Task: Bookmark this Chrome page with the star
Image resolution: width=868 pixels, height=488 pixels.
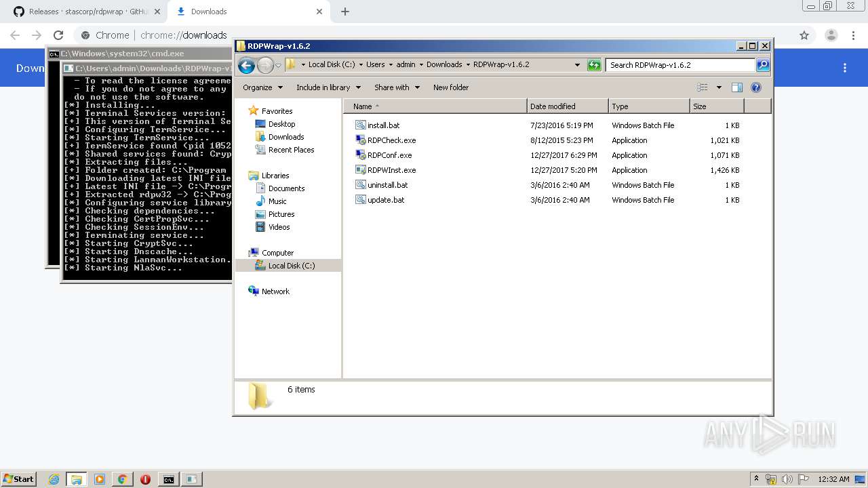Action: (x=804, y=35)
